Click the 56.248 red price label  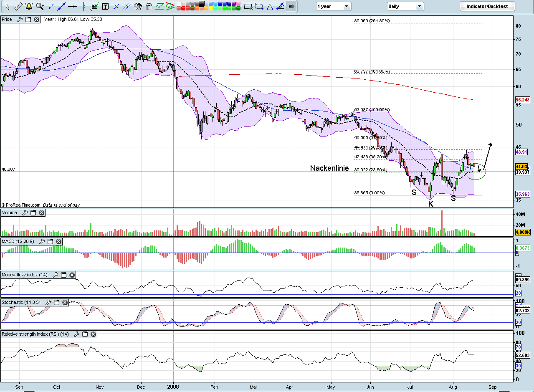pyautogui.click(x=522, y=100)
